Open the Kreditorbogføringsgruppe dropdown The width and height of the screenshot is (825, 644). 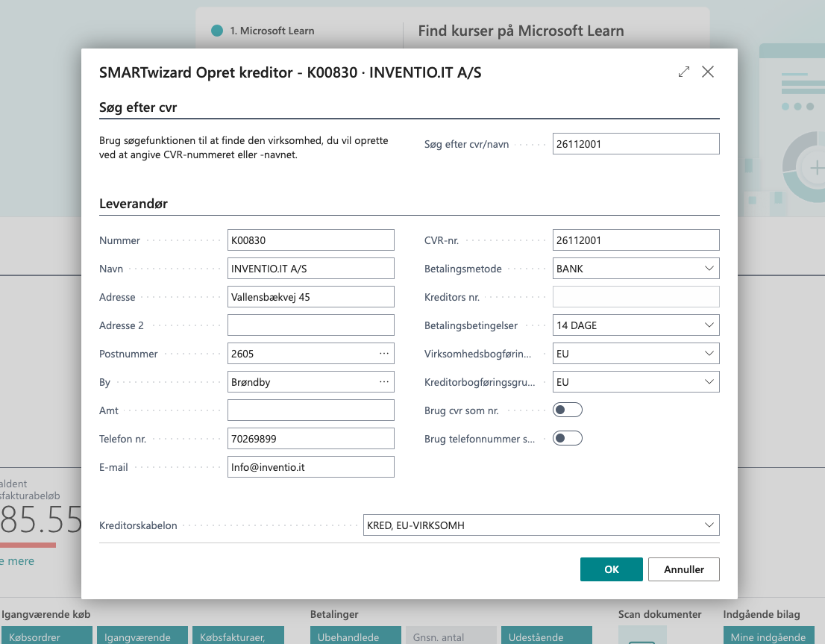(x=708, y=382)
